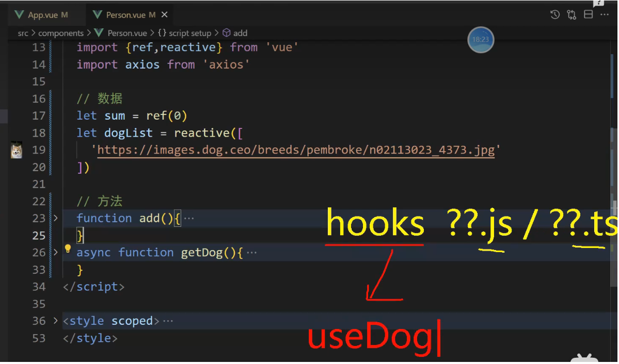Click the closing </script> tag
Viewport: 619px width, 364px height.
pos(93,287)
